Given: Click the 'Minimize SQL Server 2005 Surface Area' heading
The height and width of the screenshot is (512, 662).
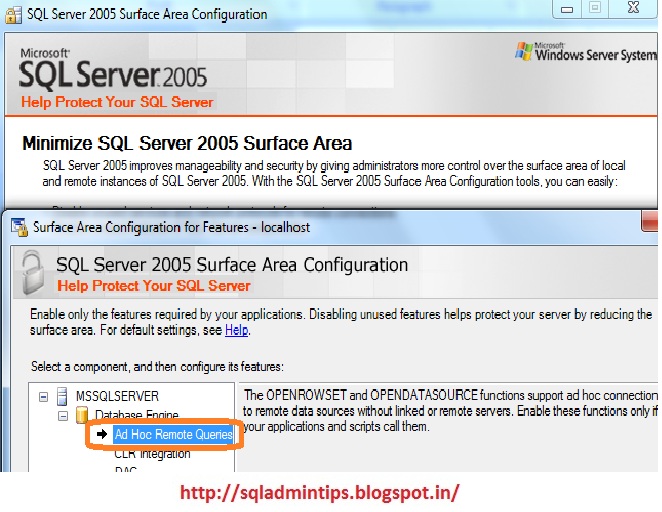Looking at the screenshot, I should 187,144.
